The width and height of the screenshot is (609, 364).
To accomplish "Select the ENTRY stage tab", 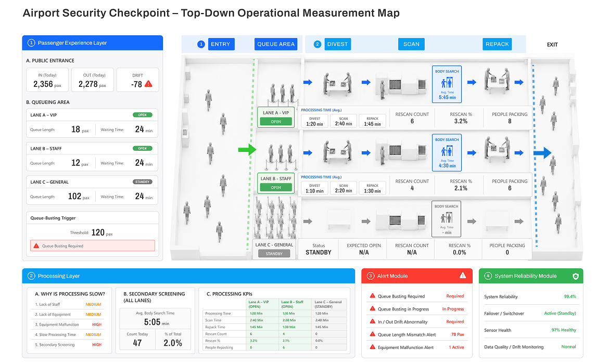I will pyautogui.click(x=221, y=44).
